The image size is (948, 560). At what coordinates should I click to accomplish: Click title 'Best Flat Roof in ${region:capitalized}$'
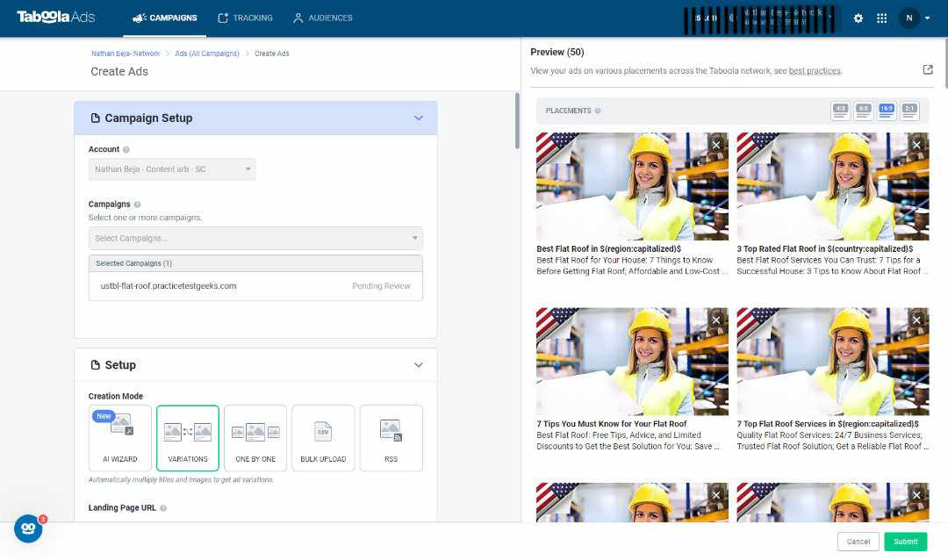coord(609,248)
